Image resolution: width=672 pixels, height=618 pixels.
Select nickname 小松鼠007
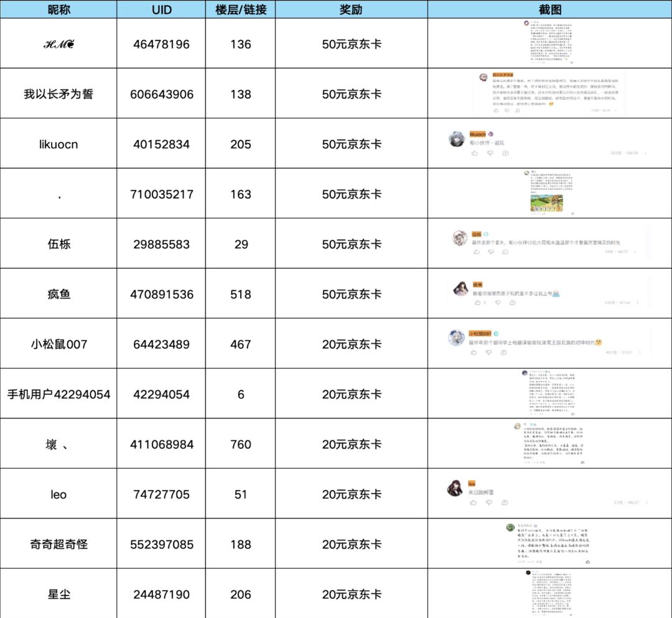point(58,344)
